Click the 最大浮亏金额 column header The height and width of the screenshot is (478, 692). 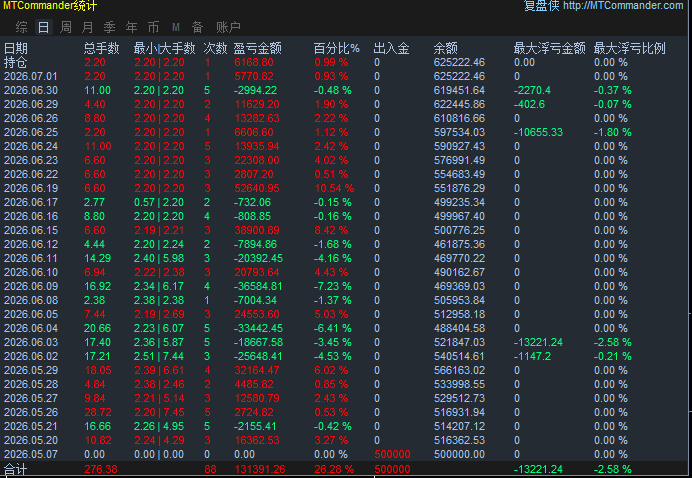click(549, 48)
